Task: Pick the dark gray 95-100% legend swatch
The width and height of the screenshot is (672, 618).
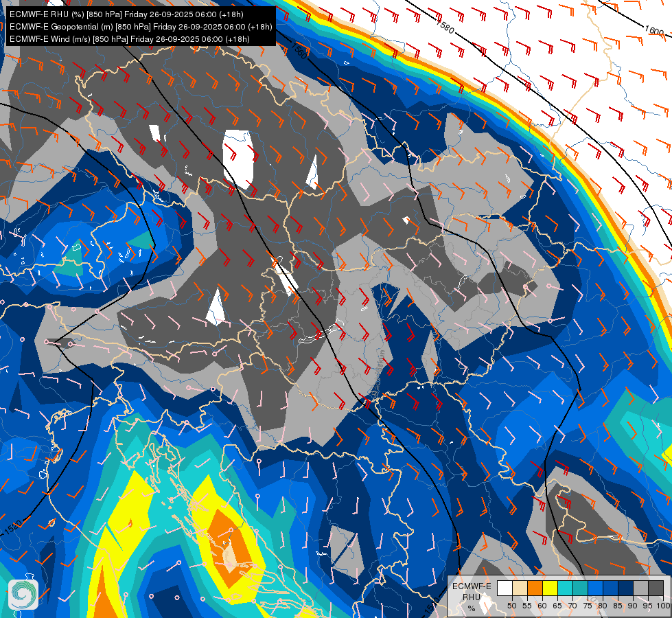Action: point(656,588)
